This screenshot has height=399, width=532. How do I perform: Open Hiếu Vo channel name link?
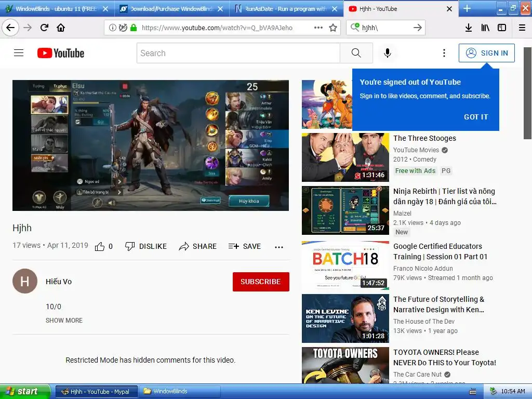click(59, 282)
